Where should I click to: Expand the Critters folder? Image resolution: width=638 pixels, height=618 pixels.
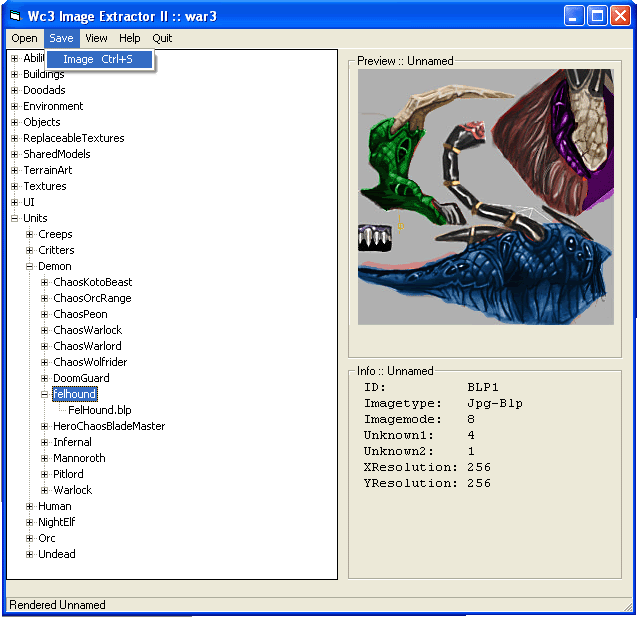pyautogui.click(x=29, y=251)
